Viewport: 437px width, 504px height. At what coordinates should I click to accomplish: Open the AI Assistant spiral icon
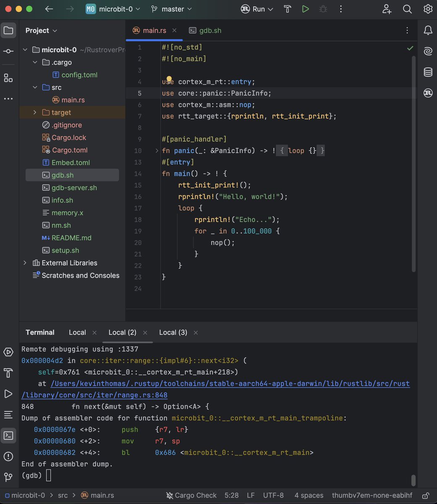click(x=428, y=51)
